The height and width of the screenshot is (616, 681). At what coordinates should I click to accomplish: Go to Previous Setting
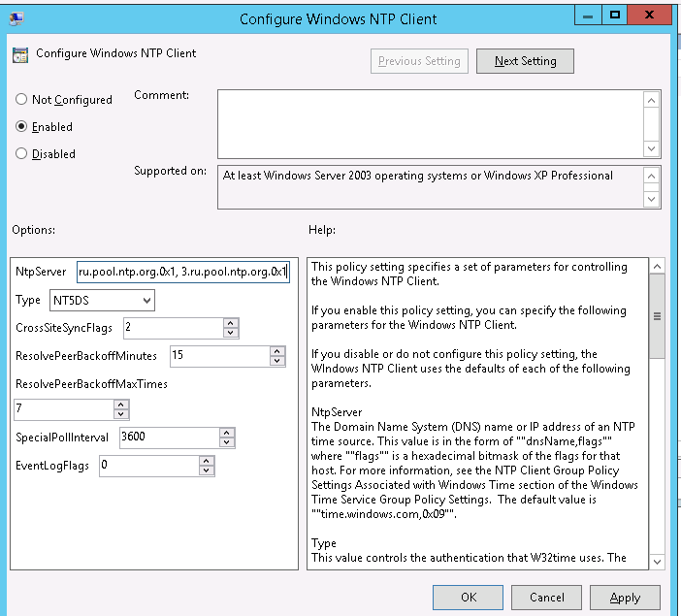point(419,61)
